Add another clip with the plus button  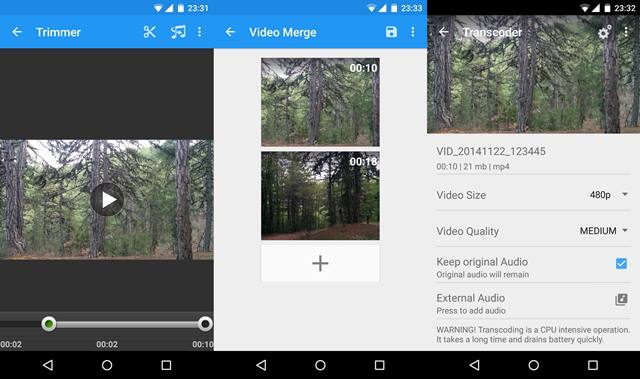click(320, 263)
